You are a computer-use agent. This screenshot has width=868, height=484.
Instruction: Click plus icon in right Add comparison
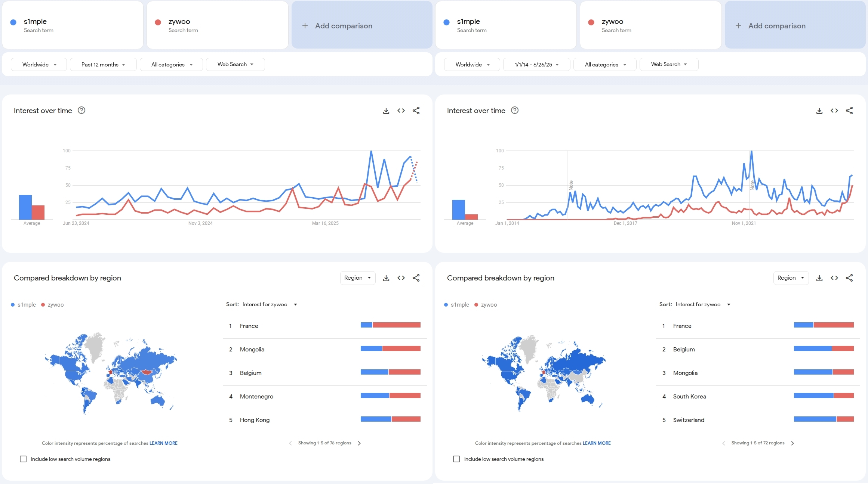(738, 26)
